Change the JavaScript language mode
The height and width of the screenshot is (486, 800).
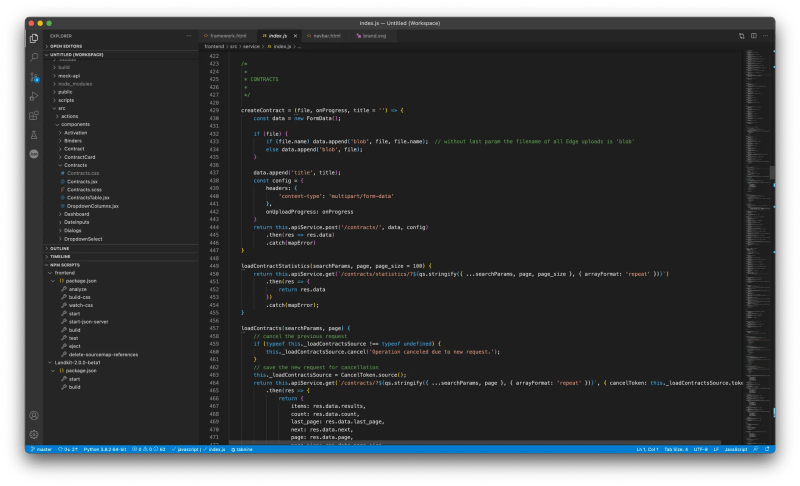736,449
